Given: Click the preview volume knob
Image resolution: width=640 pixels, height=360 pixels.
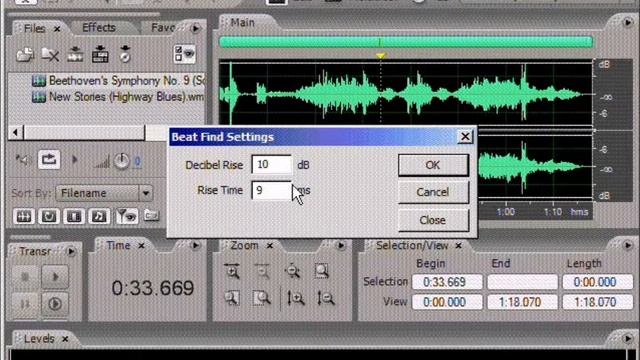Looking at the screenshot, I should [x=121, y=162].
